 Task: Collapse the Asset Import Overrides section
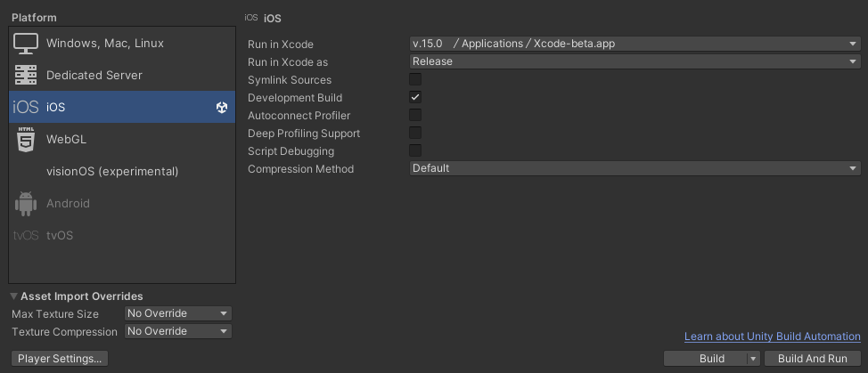pyautogui.click(x=14, y=296)
